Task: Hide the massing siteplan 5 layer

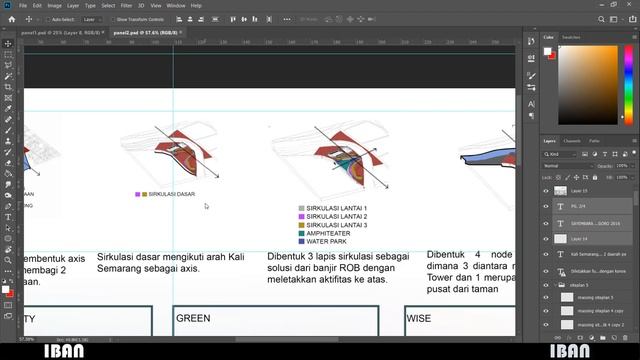Action: [x=546, y=298]
